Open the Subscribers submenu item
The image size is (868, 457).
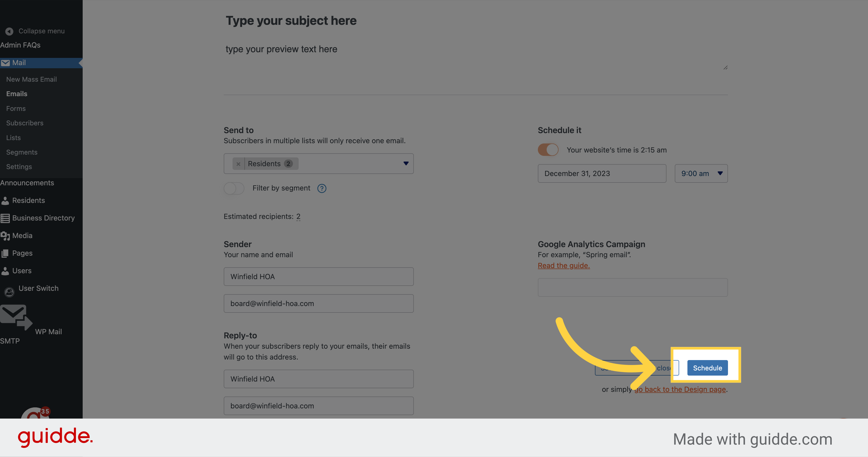(25, 123)
